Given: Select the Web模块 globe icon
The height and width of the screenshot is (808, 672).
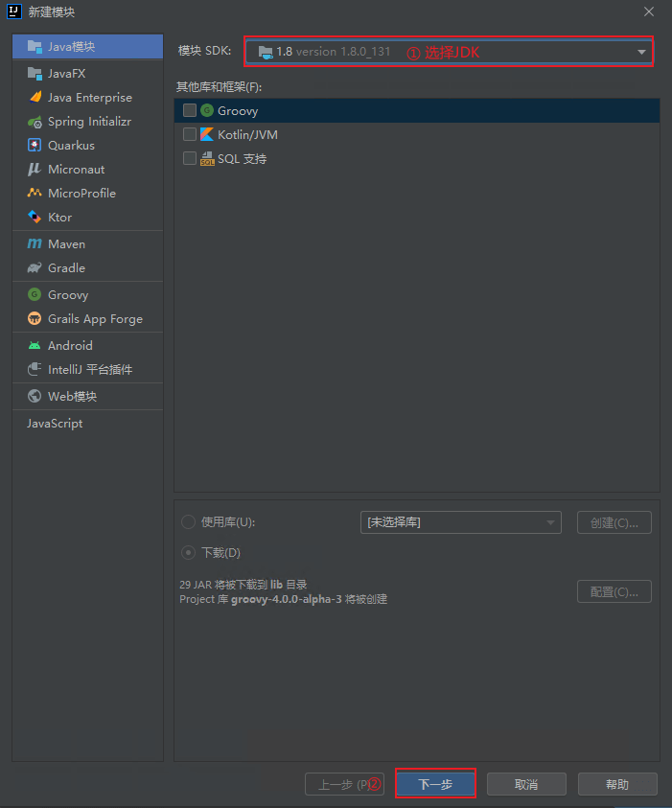Looking at the screenshot, I should [x=35, y=396].
